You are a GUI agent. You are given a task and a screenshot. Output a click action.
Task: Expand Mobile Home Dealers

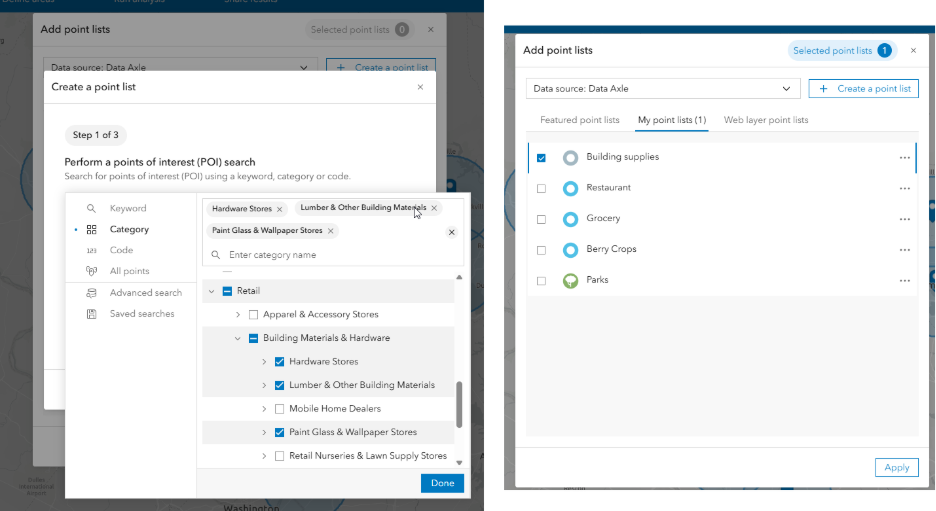264,409
